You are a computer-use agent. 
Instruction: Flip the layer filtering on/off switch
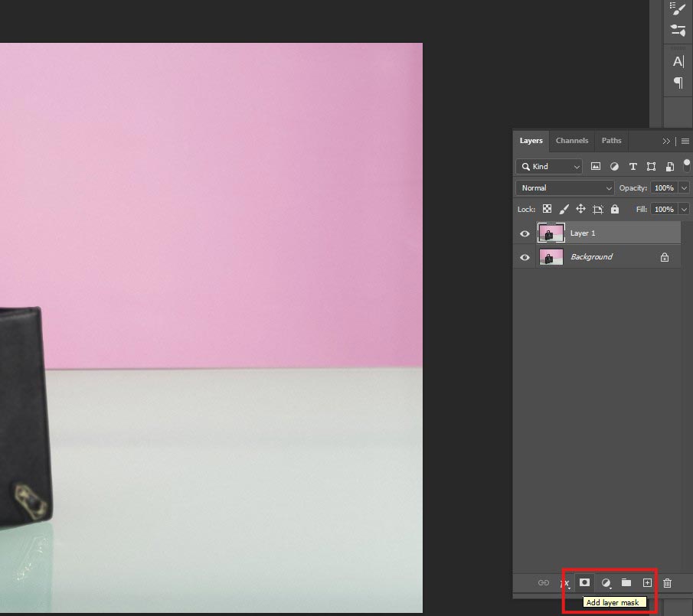click(687, 166)
